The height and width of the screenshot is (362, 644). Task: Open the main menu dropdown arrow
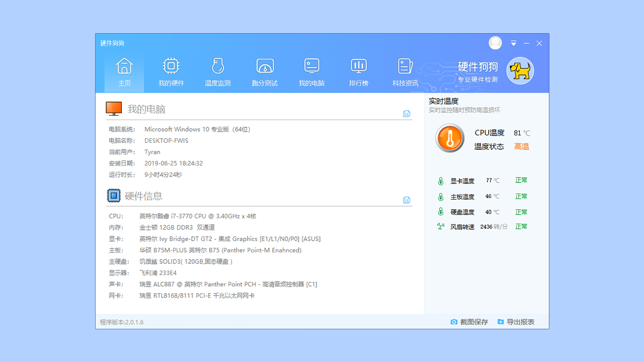tap(513, 43)
